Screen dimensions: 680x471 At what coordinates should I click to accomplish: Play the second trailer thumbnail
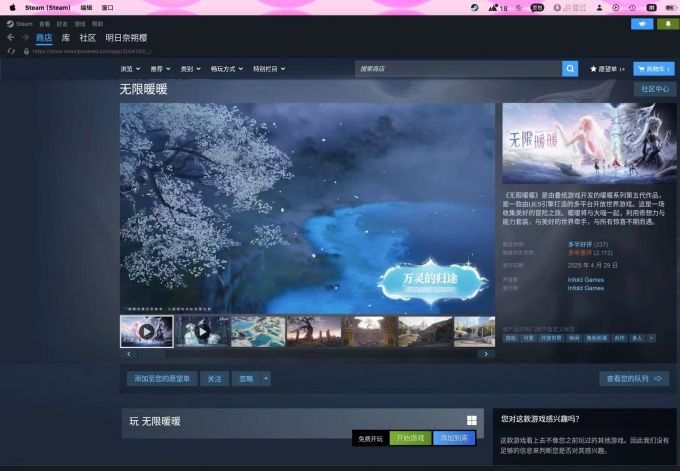[x=203, y=332]
